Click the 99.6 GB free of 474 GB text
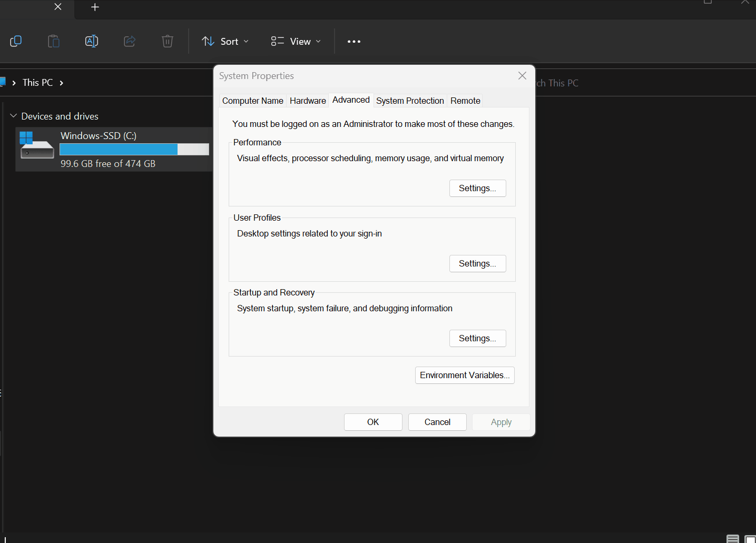The height and width of the screenshot is (543, 756). pyautogui.click(x=108, y=164)
